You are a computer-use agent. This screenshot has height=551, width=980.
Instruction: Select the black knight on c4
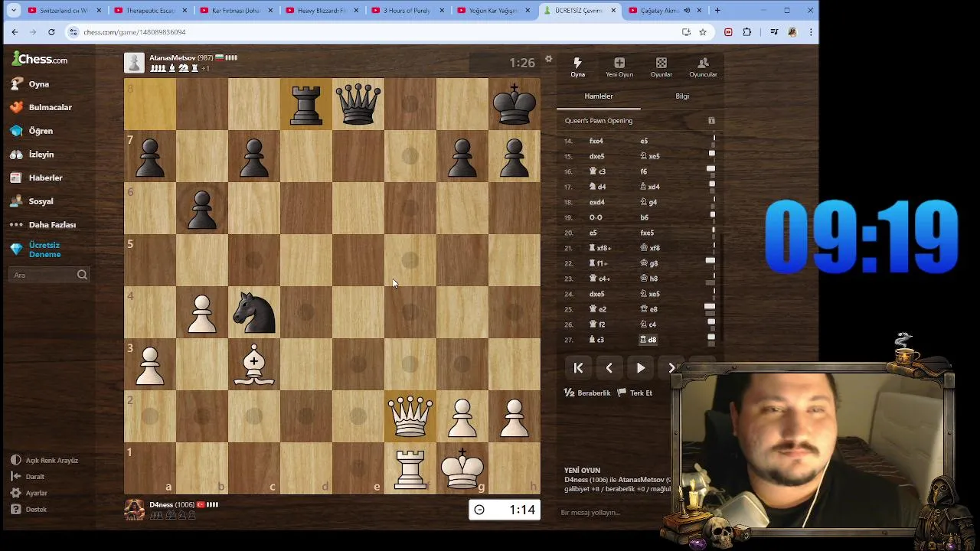[254, 312]
